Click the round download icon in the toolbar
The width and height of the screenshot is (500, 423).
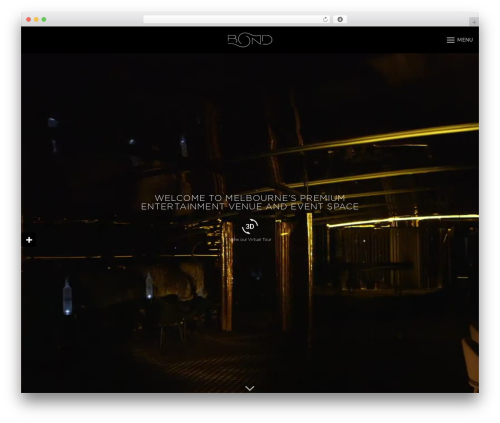(x=340, y=19)
